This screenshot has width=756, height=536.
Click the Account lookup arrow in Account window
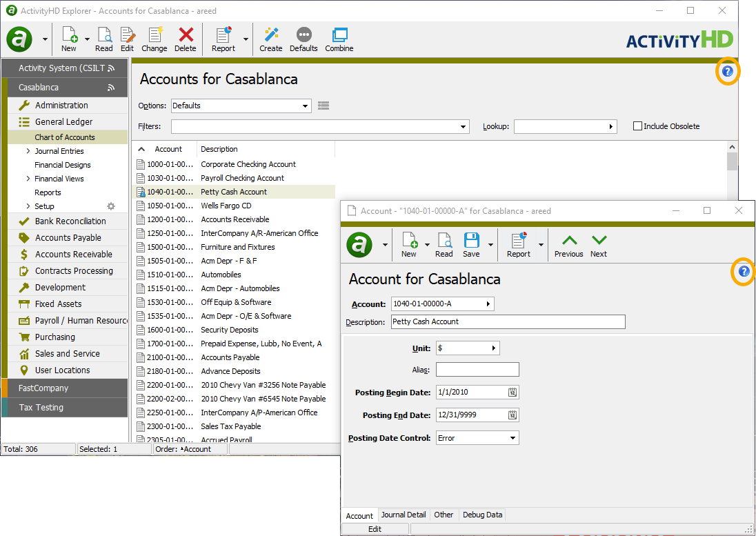pos(488,304)
